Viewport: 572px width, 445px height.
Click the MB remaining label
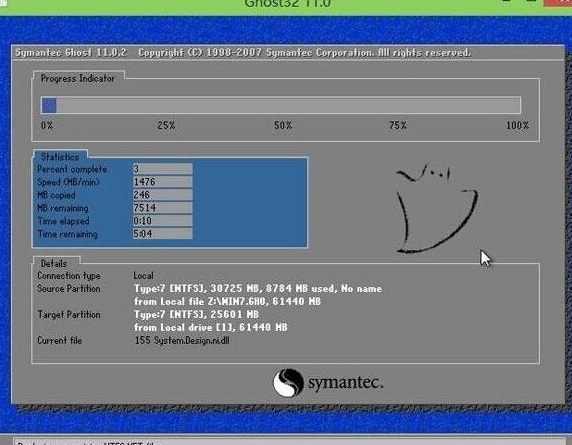pyautogui.click(x=63, y=208)
